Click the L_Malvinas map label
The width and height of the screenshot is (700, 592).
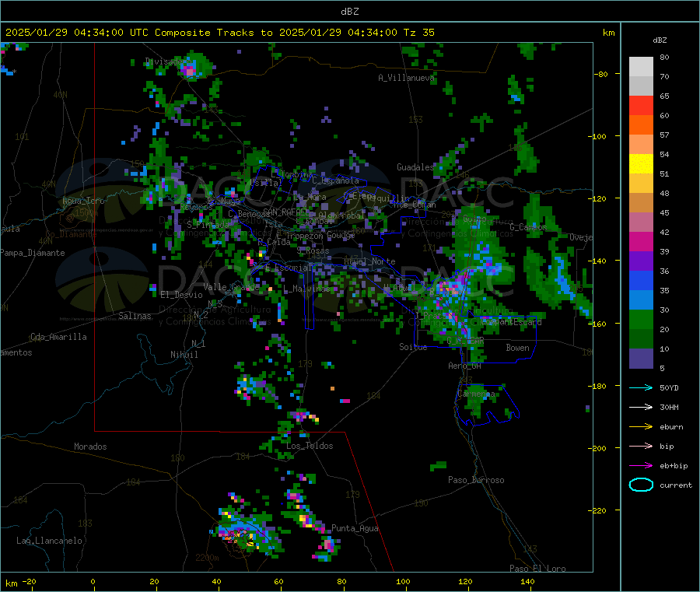(306, 289)
